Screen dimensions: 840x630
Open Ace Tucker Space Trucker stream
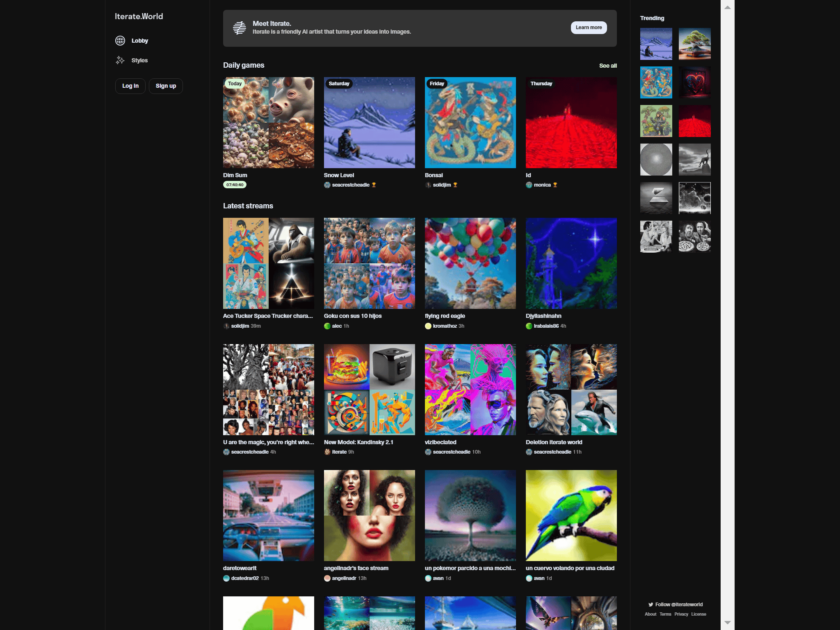[x=269, y=263]
